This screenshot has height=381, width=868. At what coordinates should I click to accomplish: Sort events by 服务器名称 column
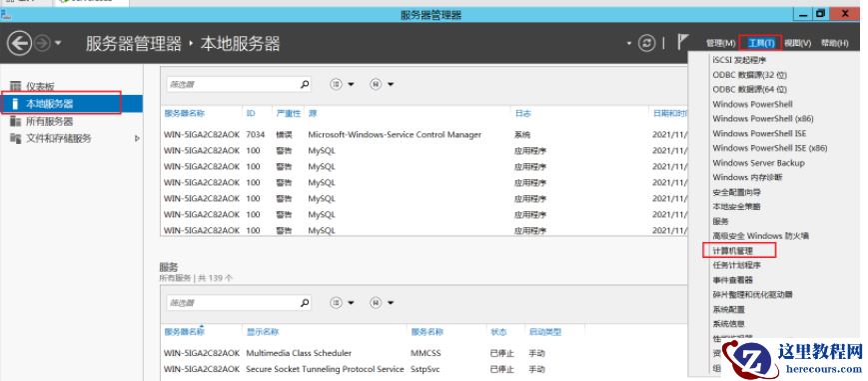[185, 113]
